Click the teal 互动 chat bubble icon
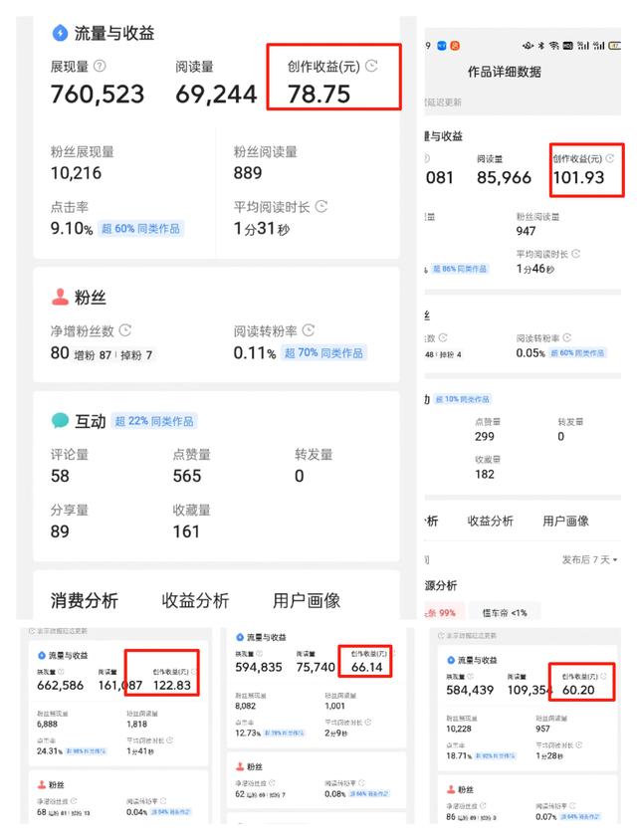The height and width of the screenshot is (840, 637). [60, 421]
